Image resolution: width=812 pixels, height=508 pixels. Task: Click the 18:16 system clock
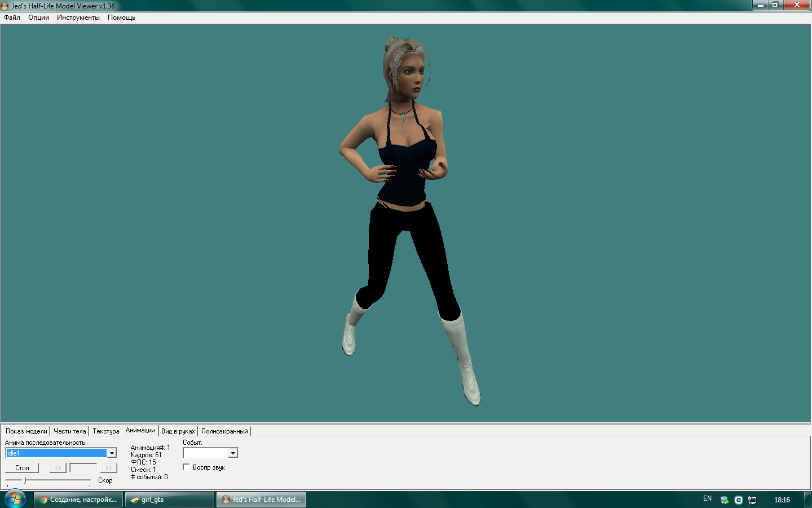coord(782,500)
